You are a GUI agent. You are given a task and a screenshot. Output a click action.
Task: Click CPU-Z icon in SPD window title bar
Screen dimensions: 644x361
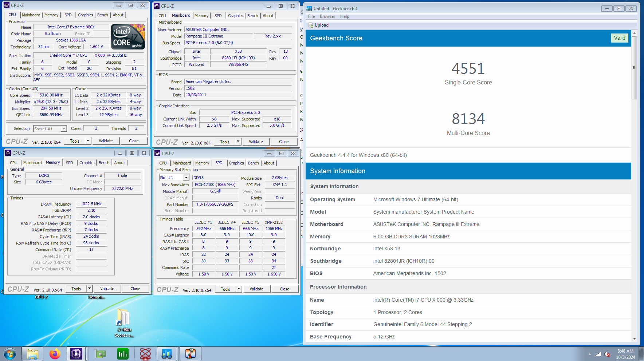(157, 153)
